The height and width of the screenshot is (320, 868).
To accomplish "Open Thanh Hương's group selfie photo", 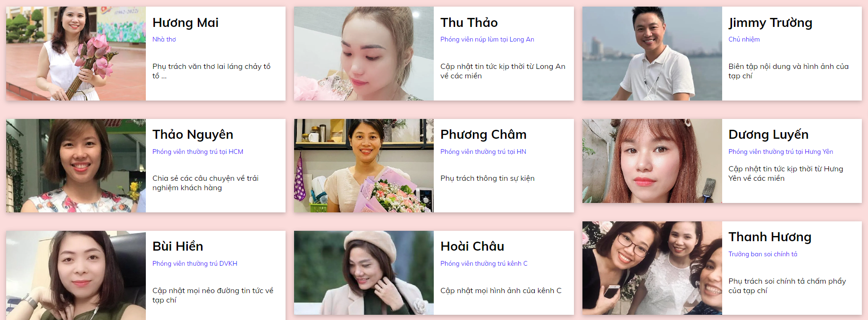I will [x=652, y=268].
